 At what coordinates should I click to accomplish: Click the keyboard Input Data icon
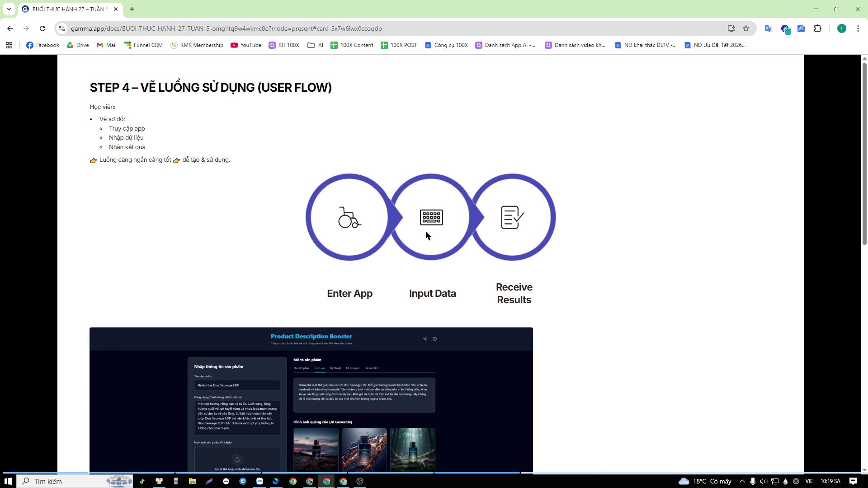pyautogui.click(x=431, y=217)
